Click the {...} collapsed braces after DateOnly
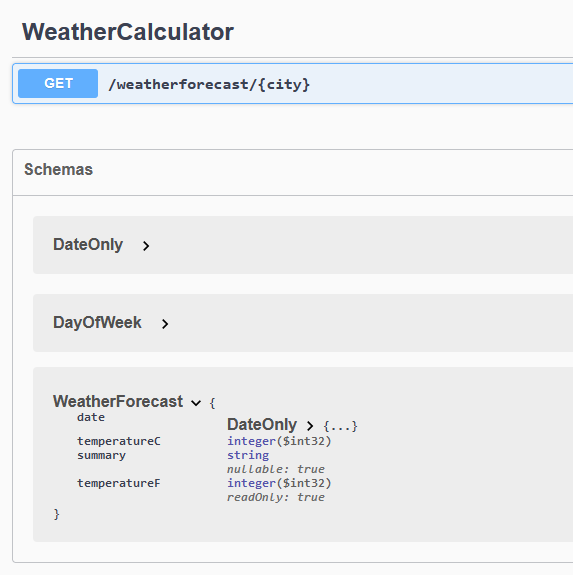573x575 pixels. [x=340, y=426]
